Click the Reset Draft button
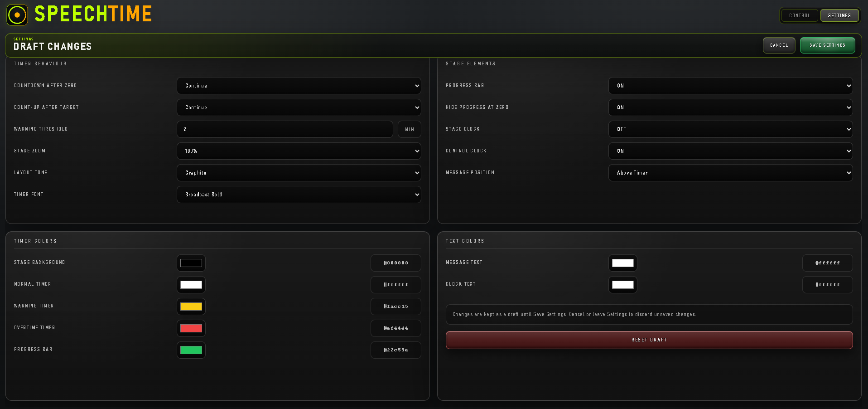The image size is (868, 409). (649, 340)
